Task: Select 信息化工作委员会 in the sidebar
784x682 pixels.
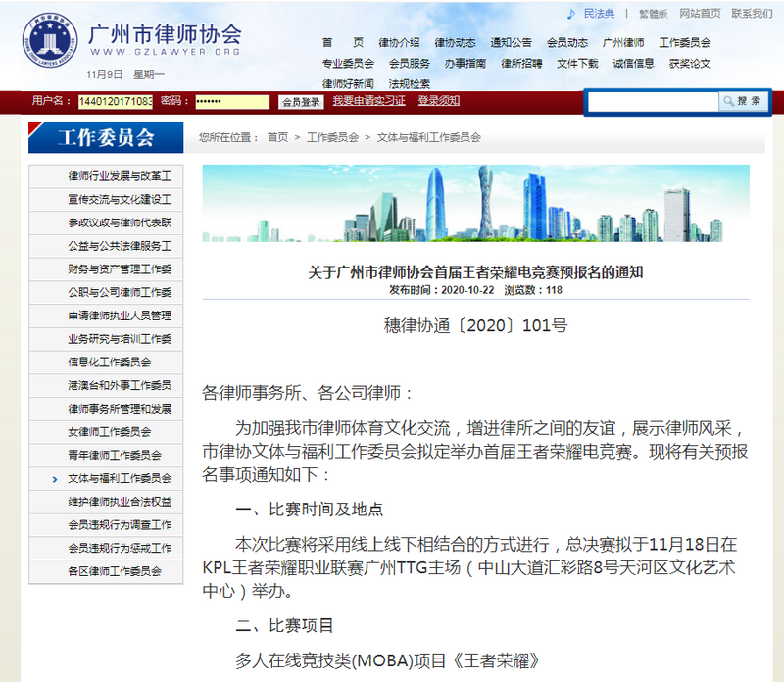Action: coord(106,363)
